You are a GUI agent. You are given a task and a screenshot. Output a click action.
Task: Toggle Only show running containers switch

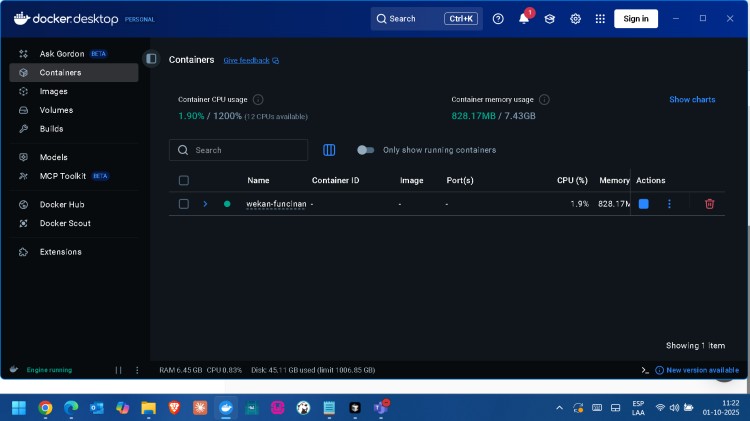365,150
